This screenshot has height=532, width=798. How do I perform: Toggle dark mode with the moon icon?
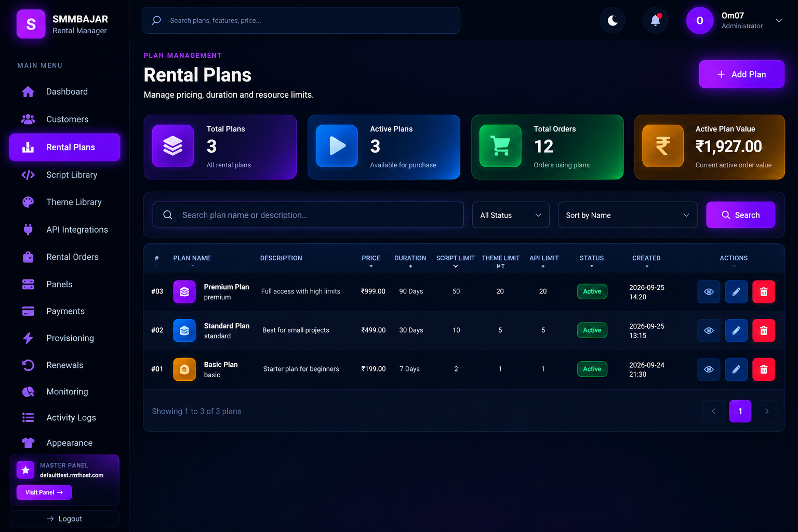(x=613, y=20)
